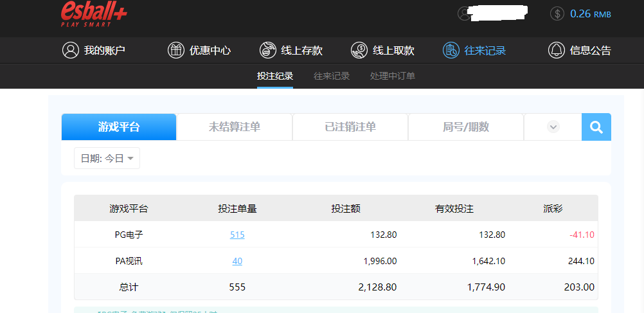Screen dimensions: 644x313
Task: Switch to the 已注销注单 tab
Action: 350,127
